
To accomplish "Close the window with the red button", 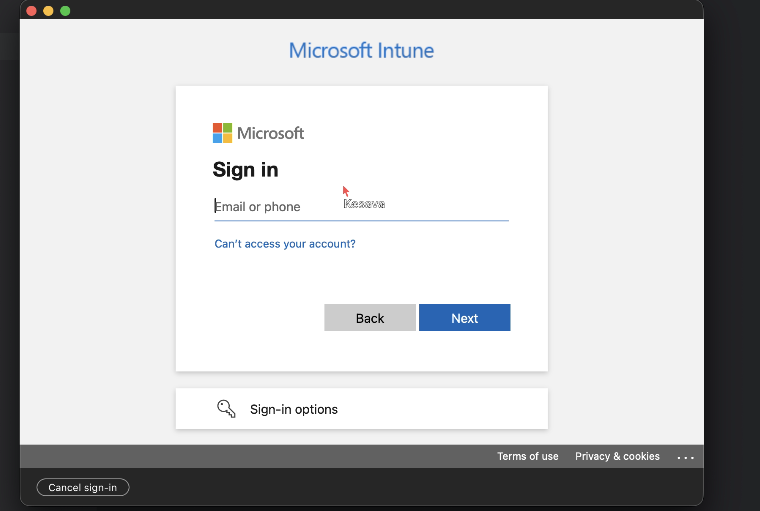I will [x=30, y=10].
